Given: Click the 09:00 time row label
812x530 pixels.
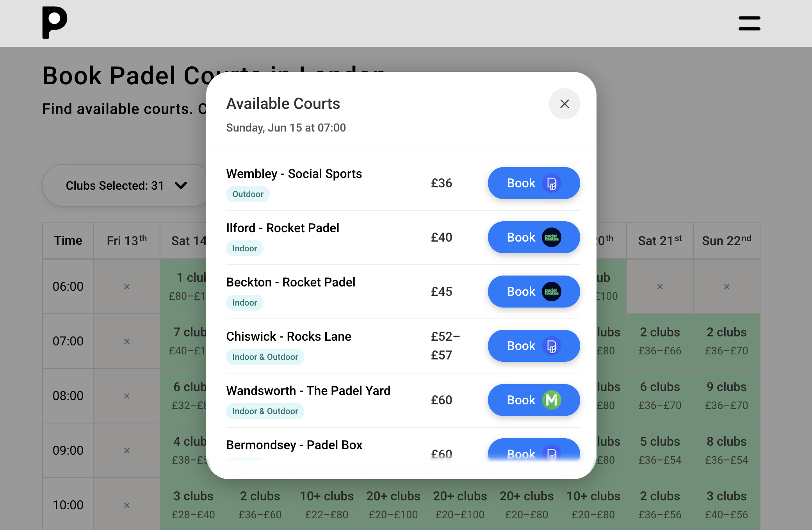Looking at the screenshot, I should [68, 450].
